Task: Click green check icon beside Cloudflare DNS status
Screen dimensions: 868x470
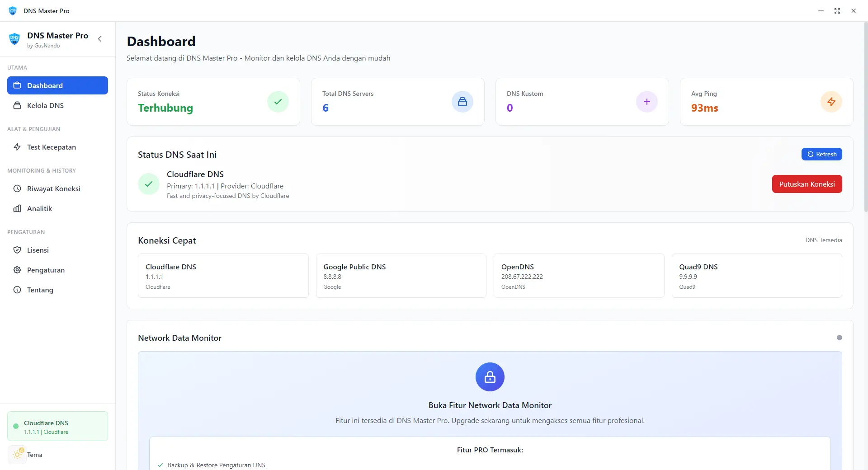Action: pyautogui.click(x=149, y=184)
